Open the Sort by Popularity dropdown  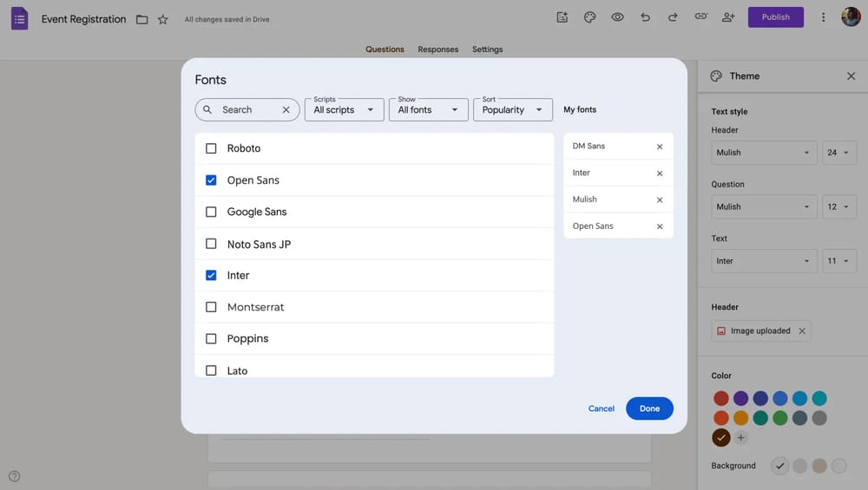(512, 110)
